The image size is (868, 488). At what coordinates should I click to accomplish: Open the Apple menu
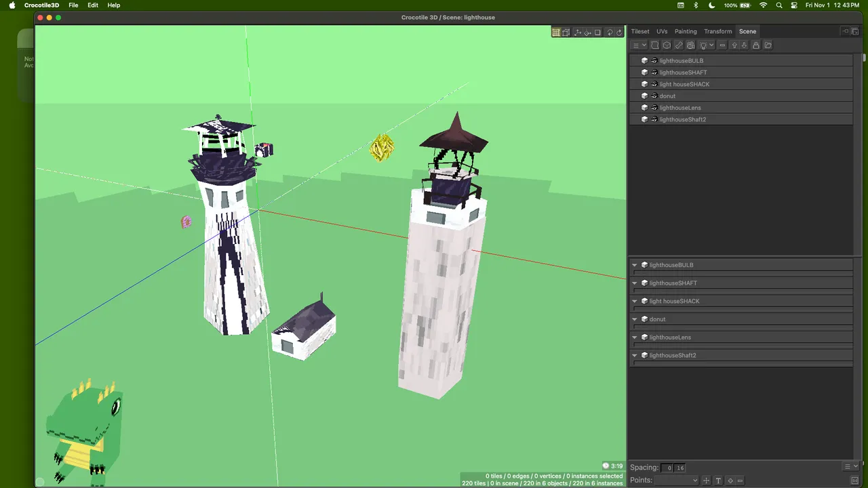click(12, 5)
